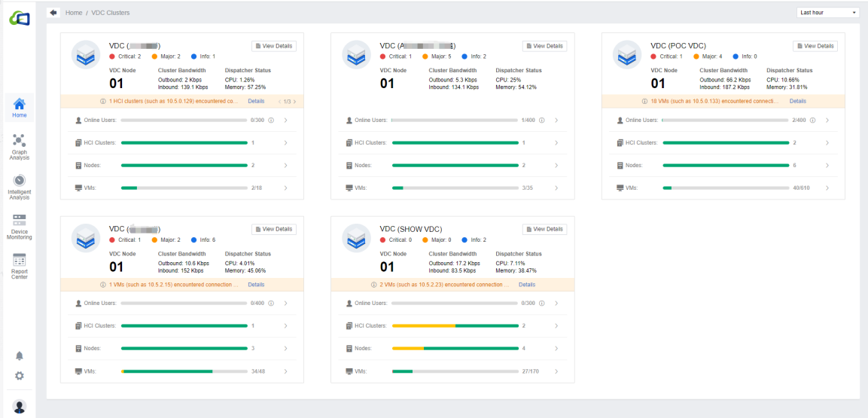868x418 pixels.
Task: Expand VMs row chevron in POC VDC
Action: [827, 188]
